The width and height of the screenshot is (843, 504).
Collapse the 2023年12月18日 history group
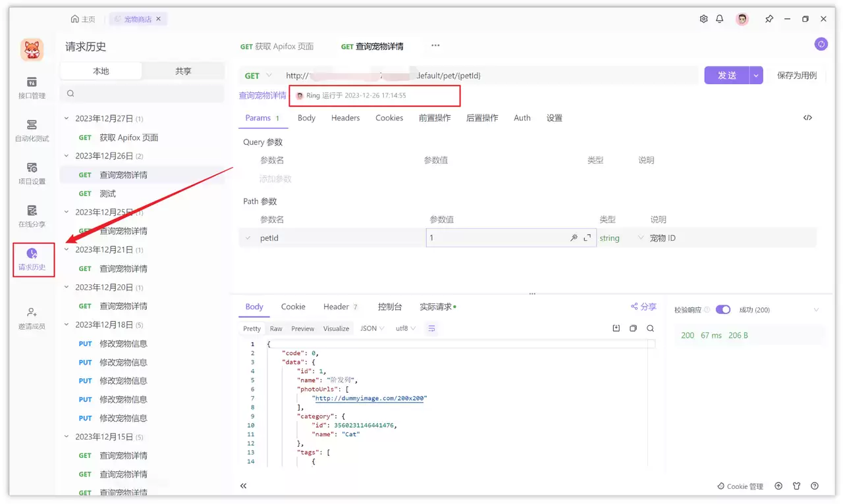[x=66, y=324]
